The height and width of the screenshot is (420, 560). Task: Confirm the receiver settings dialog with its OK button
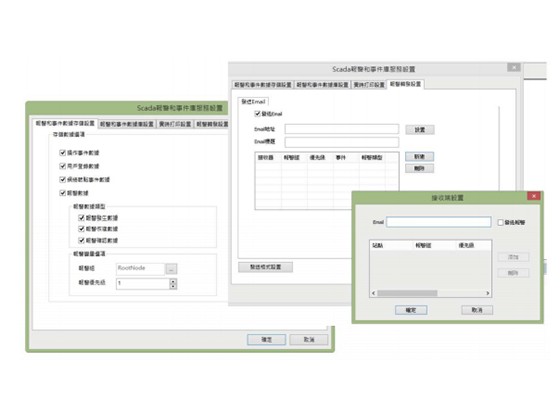[x=411, y=310]
